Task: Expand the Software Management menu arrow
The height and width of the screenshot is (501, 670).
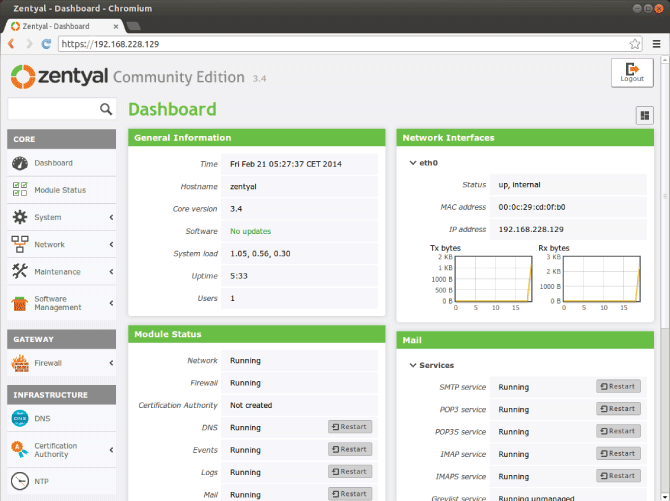Action: (x=111, y=303)
